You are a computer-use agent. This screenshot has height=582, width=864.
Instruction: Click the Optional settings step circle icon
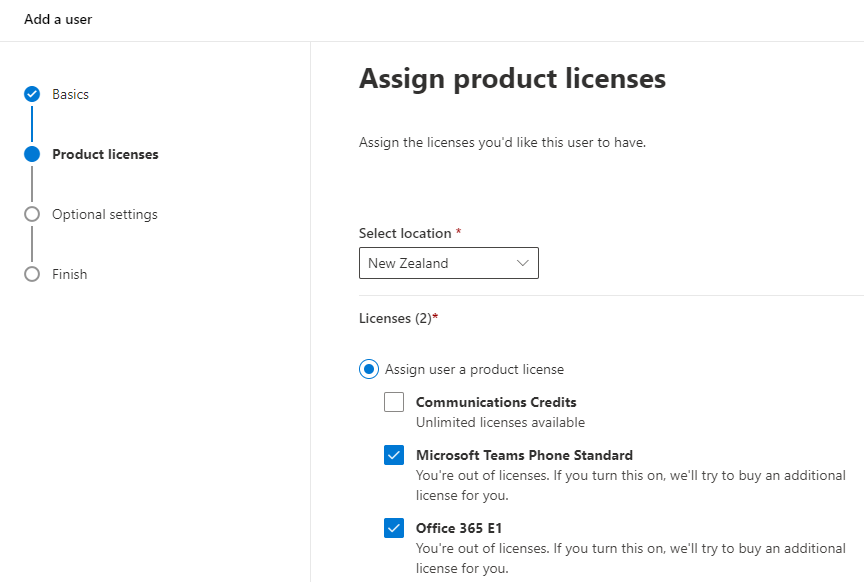point(32,214)
